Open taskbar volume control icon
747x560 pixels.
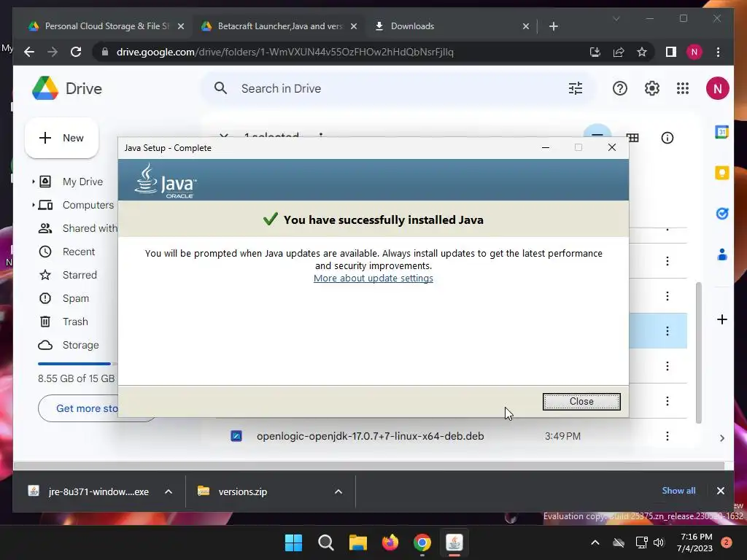click(x=659, y=542)
